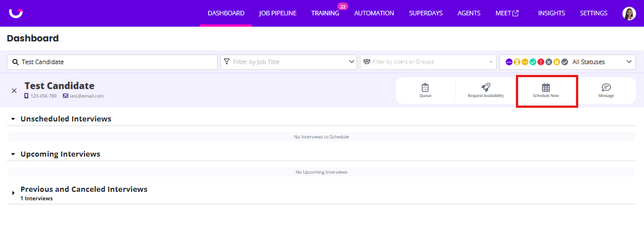The image size is (644, 227).
Task: Click small caret of Users or Groups filter
Action: pos(490,62)
